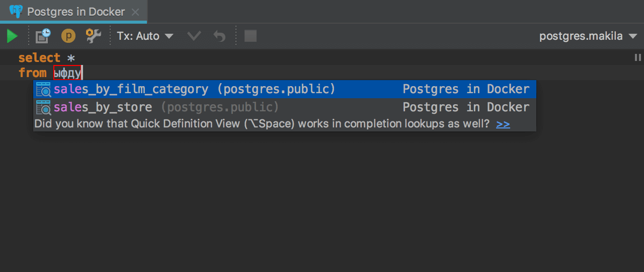This screenshot has width=644, height=272.
Task: Place the cursor after 'select *'
Action: [x=75, y=58]
